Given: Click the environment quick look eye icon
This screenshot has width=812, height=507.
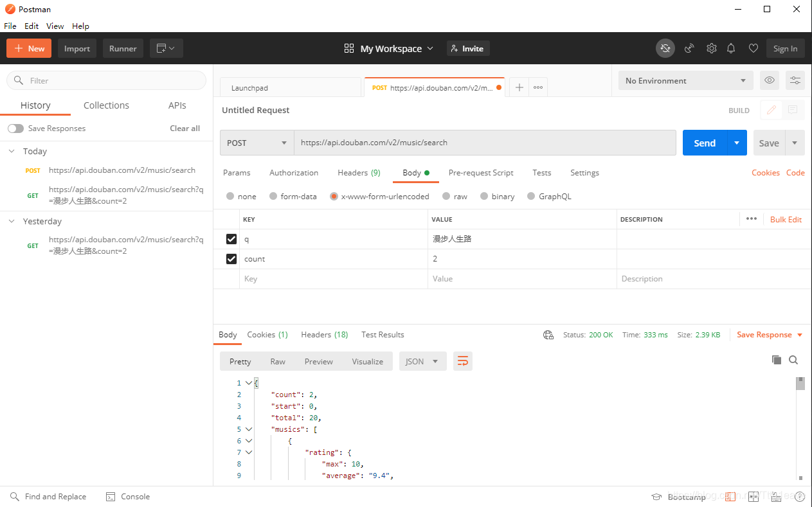Looking at the screenshot, I should tap(770, 80).
